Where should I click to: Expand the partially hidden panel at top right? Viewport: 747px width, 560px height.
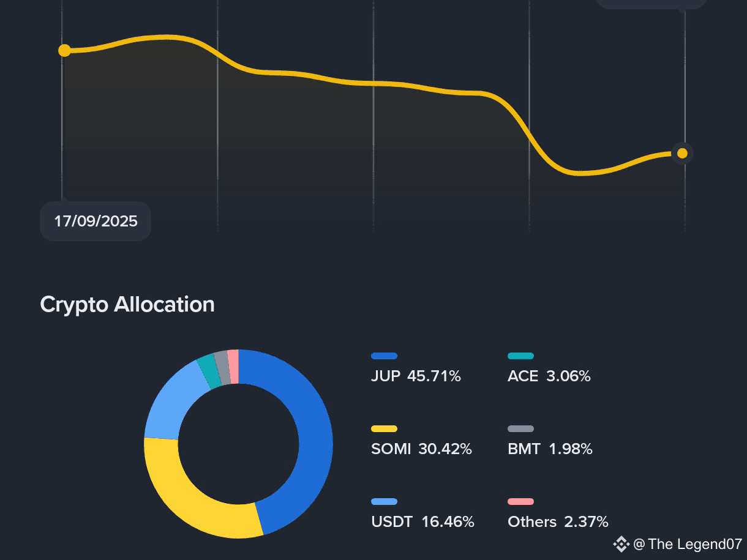651,3
